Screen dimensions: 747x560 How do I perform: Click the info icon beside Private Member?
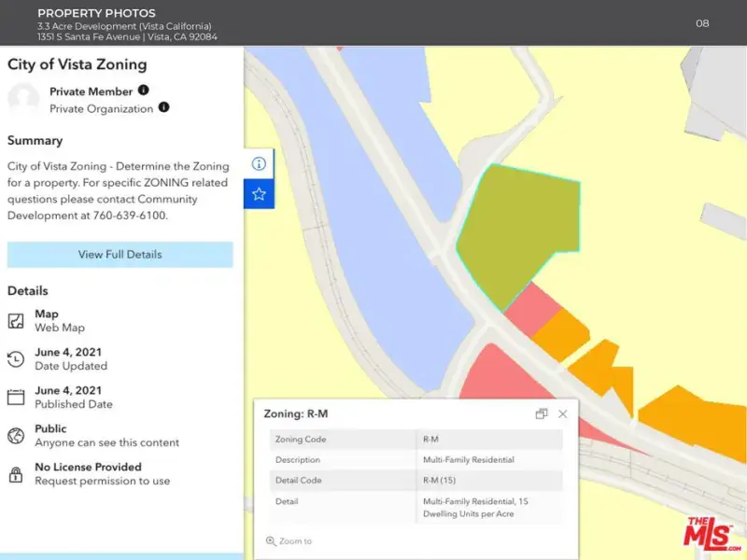[x=143, y=91]
